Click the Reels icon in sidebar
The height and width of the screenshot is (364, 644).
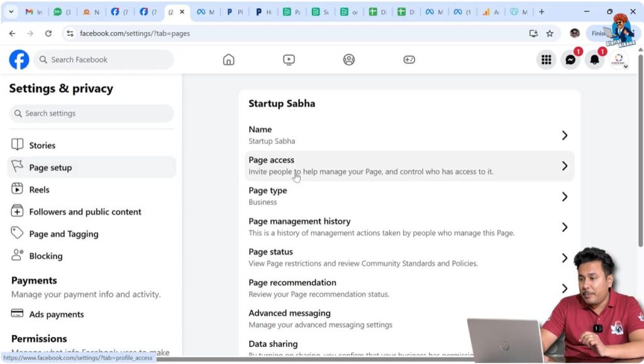pyautogui.click(x=17, y=189)
